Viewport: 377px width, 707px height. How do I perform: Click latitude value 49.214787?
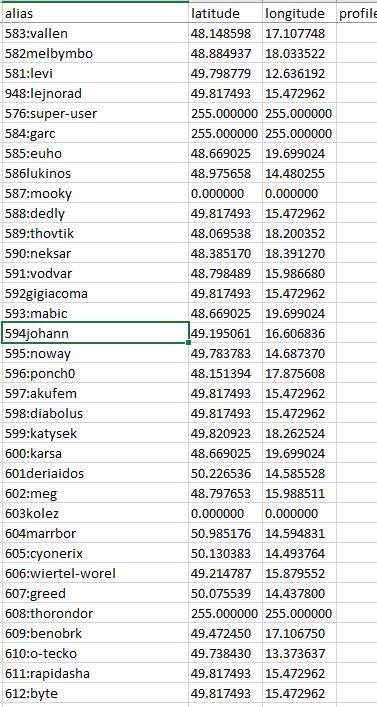coord(225,574)
